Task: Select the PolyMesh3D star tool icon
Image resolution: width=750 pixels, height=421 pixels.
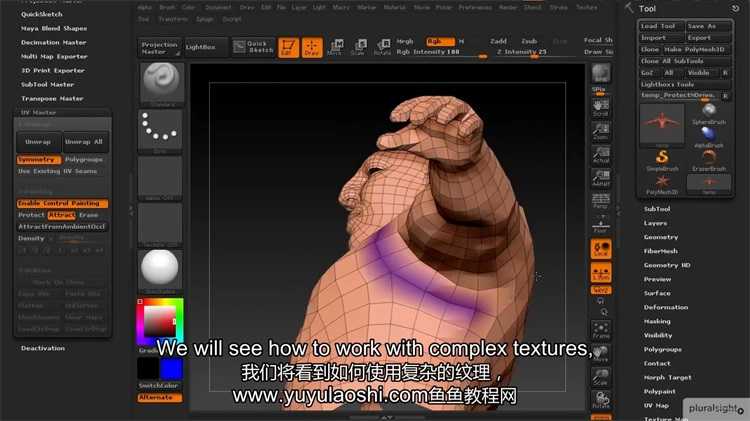Action: pos(662,184)
